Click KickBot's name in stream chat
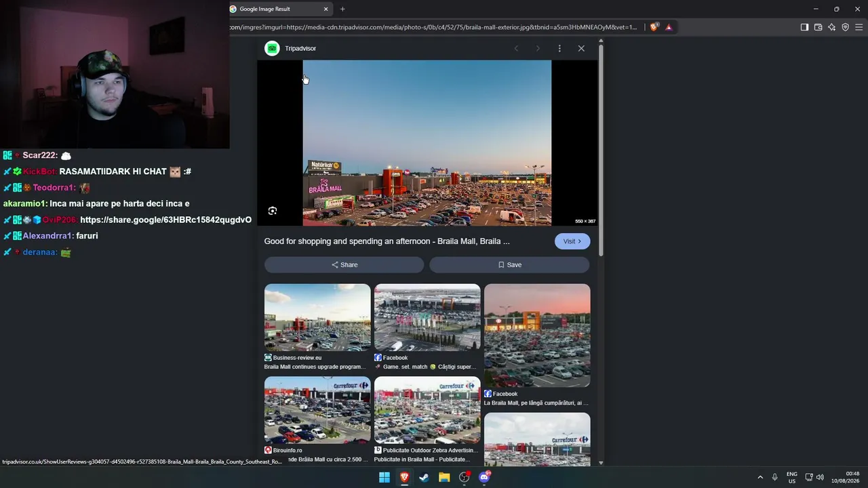The width and height of the screenshot is (868, 488). tap(39, 172)
